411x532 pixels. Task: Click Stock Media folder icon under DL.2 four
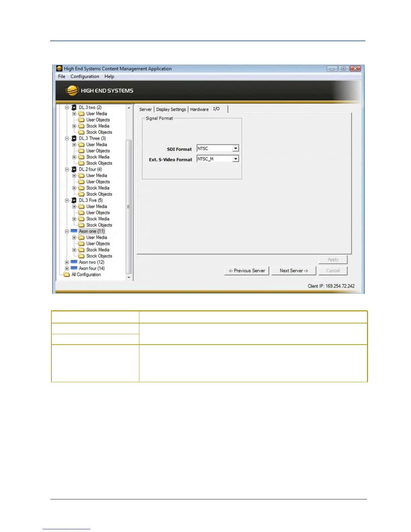(81, 188)
